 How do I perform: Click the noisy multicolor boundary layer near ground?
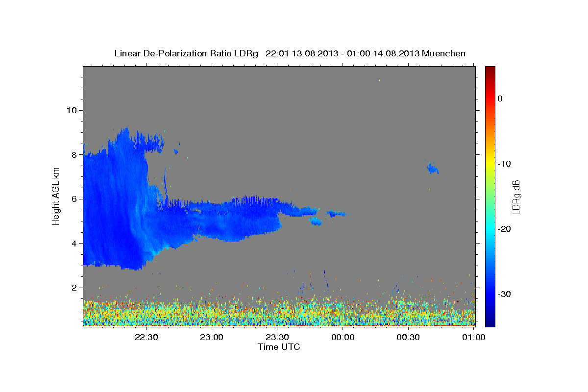click(279, 313)
